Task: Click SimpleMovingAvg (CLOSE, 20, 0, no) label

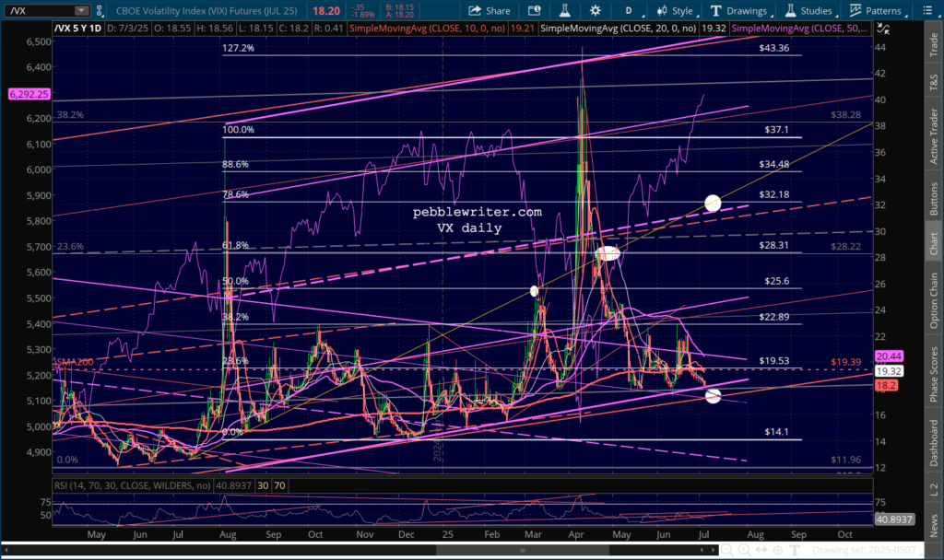Action: [x=618, y=29]
